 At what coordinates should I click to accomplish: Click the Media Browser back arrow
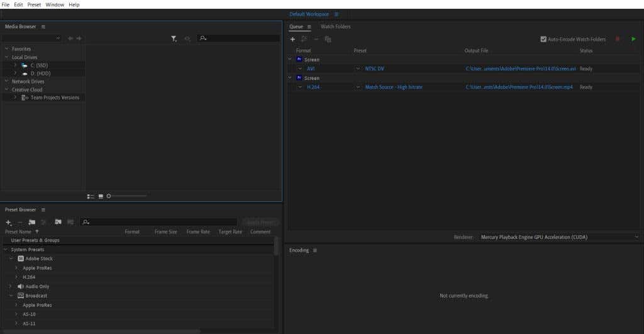[x=70, y=38]
